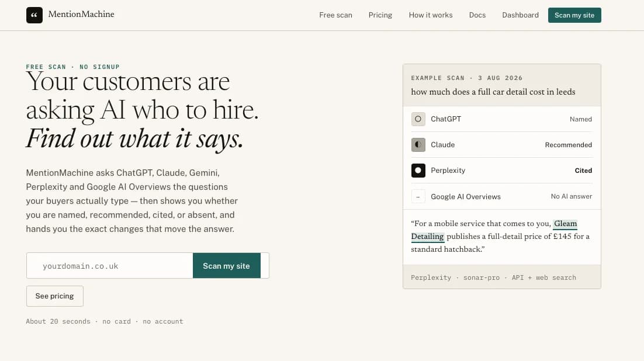Click the 'Cited' status text
644x361 pixels.
click(x=583, y=171)
